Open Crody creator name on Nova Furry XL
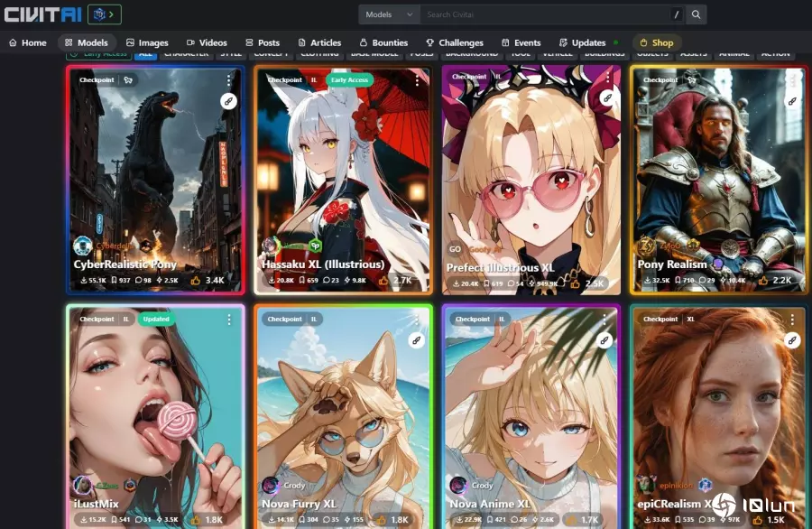 294,486
